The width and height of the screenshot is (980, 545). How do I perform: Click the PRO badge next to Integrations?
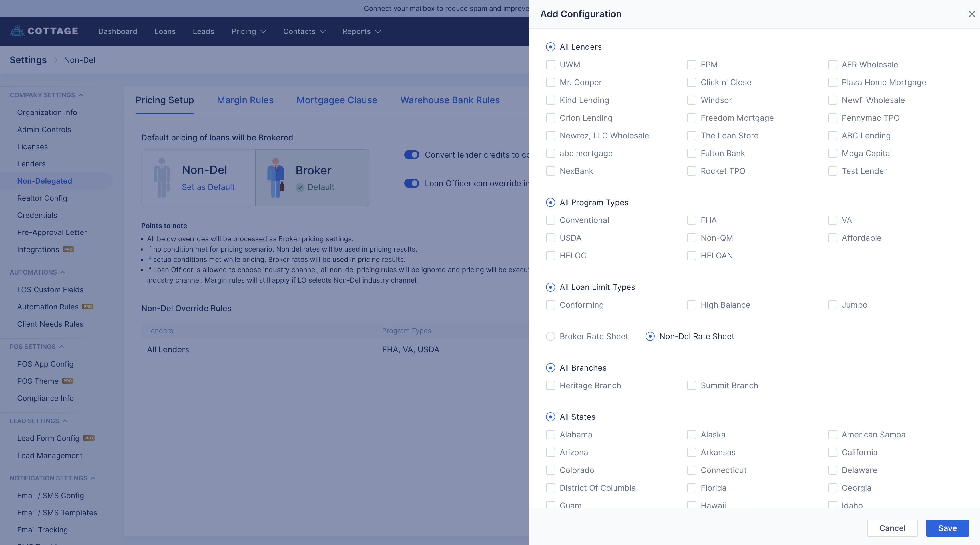pyautogui.click(x=69, y=250)
